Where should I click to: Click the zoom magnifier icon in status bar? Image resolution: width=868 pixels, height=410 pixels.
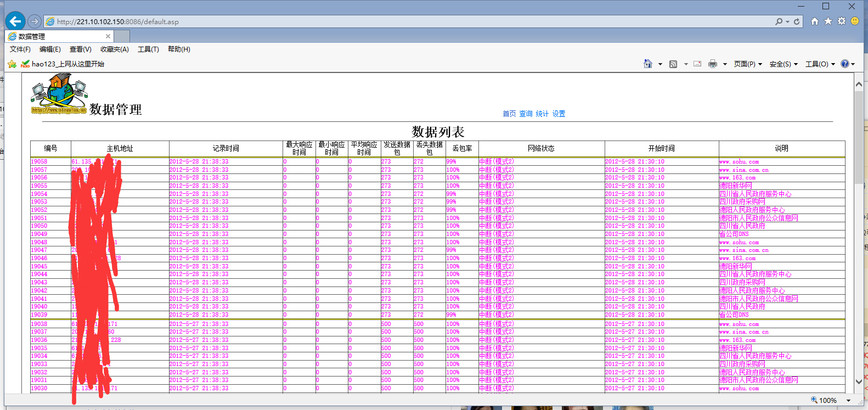814,400
